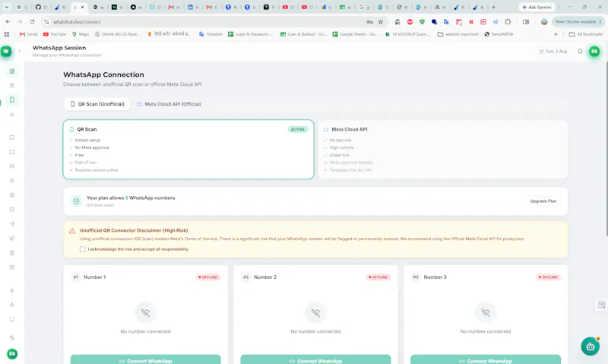608x364 pixels.
Task: Click the OFFLINE badge on Number 2
Action: point(378,277)
